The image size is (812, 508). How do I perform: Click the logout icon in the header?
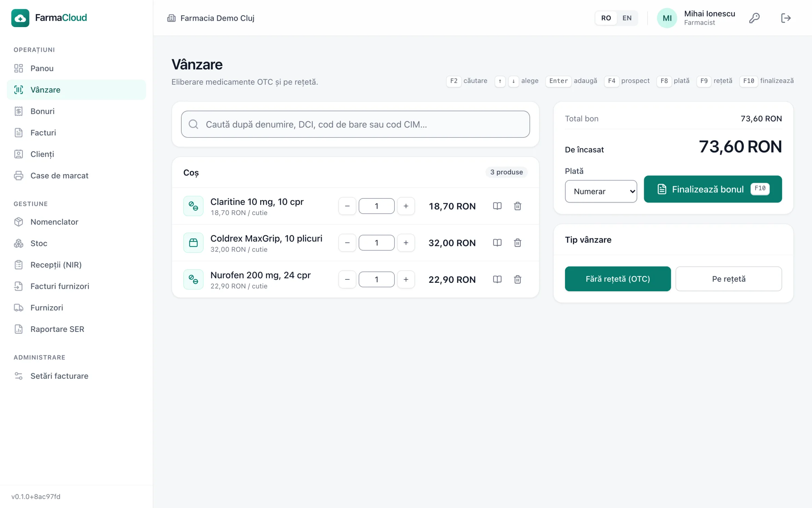coord(786,18)
